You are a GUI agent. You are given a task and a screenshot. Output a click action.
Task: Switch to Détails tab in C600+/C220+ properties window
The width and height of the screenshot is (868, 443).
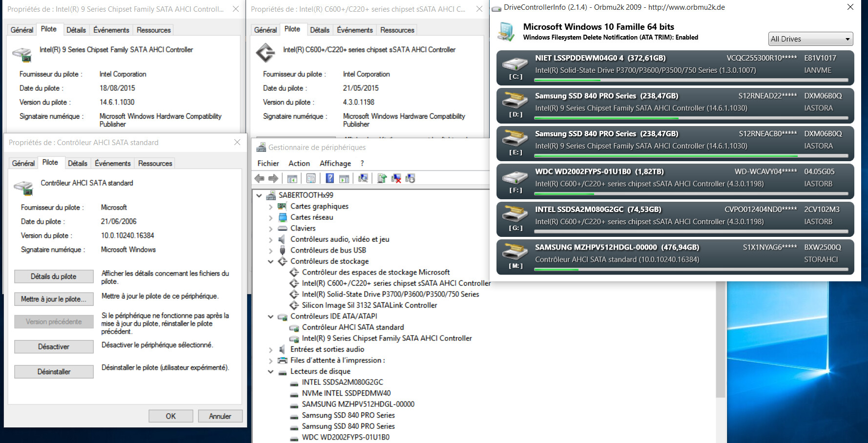coord(320,30)
